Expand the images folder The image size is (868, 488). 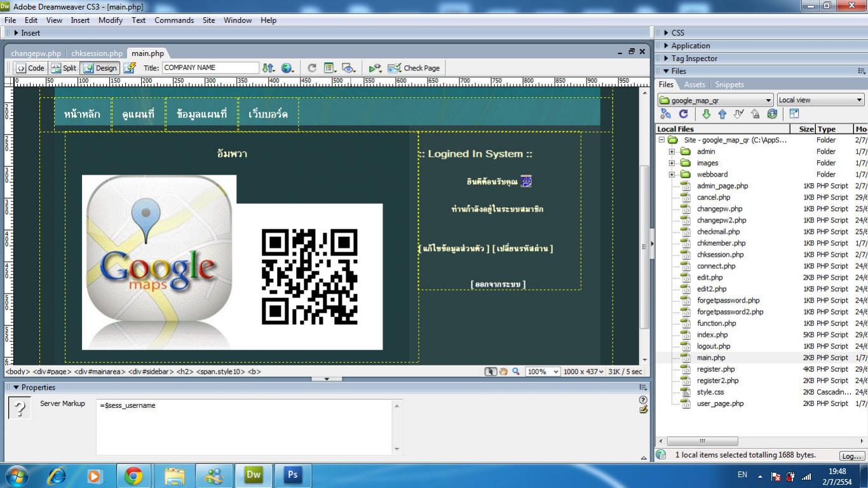click(x=672, y=163)
